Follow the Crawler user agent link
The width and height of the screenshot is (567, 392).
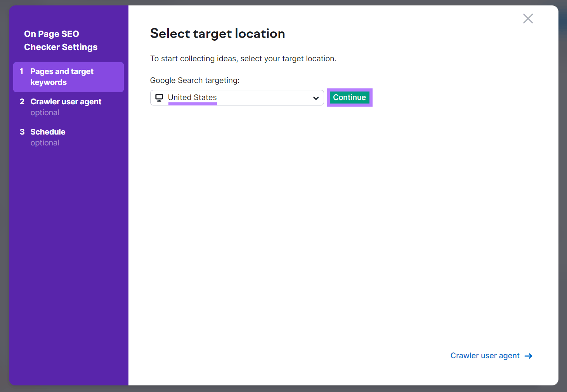point(485,356)
